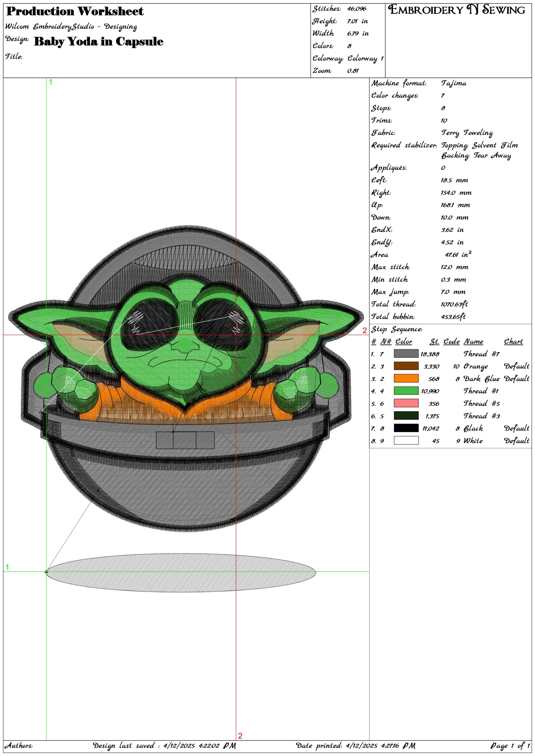Viewport: 535px width, 756px height.
Task: Click the 'White' thread name
Action: 473,441
